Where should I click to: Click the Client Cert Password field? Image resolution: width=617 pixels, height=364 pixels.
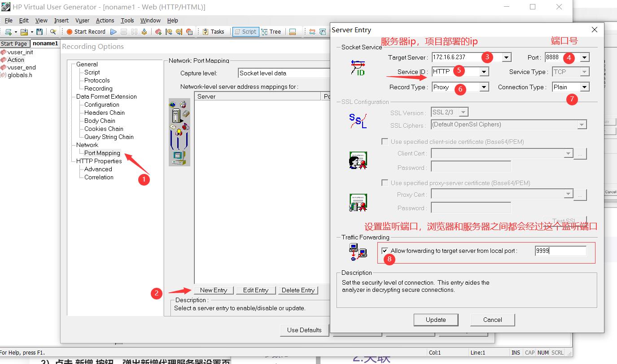(x=471, y=167)
